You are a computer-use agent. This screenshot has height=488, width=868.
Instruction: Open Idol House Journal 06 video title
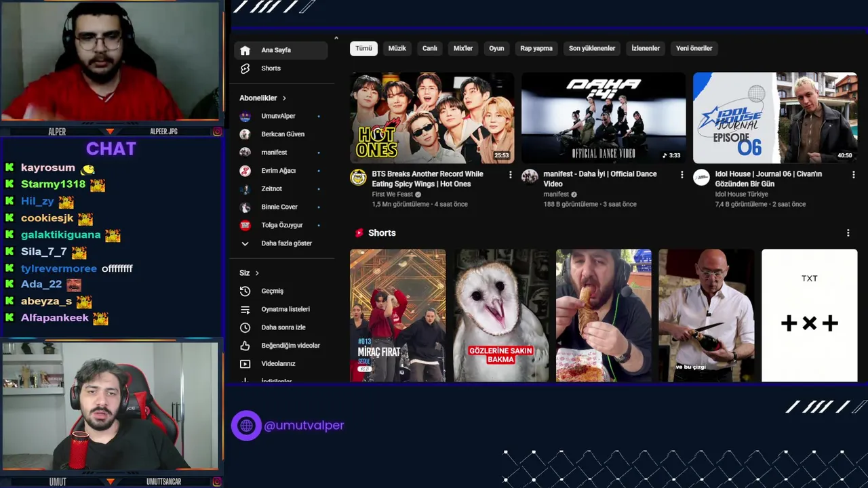[x=768, y=179]
